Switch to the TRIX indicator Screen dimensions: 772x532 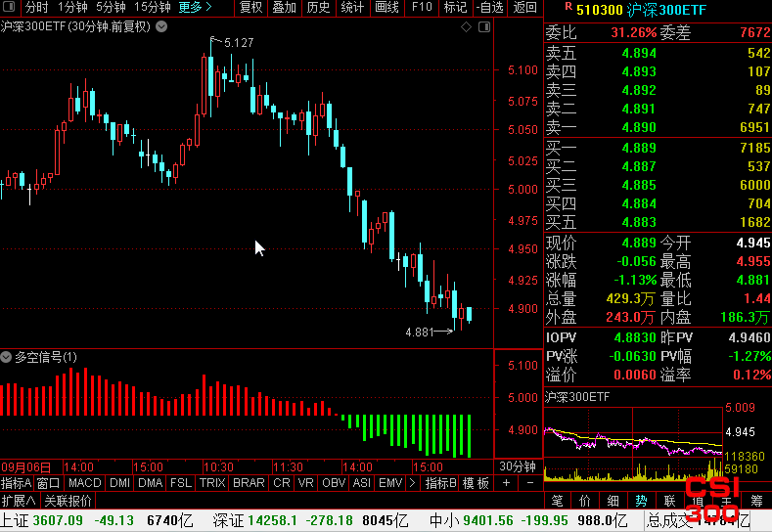pyautogui.click(x=212, y=483)
